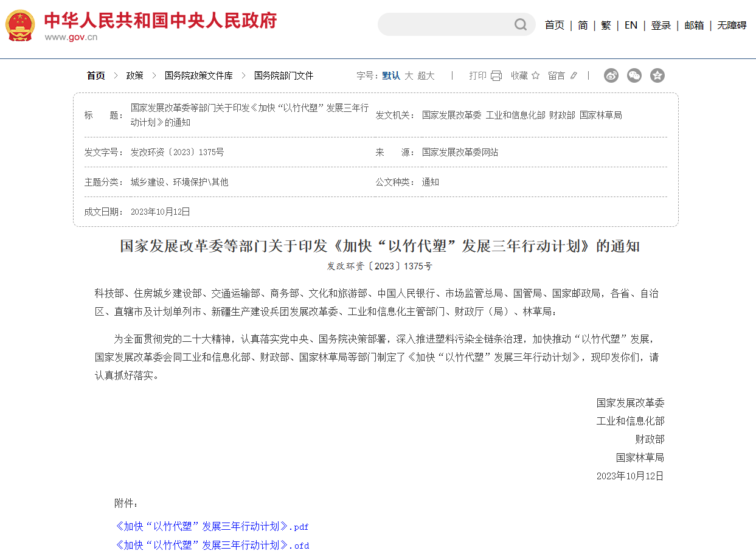
Task: Share the article via the WeChat icon
Action: coord(634,75)
